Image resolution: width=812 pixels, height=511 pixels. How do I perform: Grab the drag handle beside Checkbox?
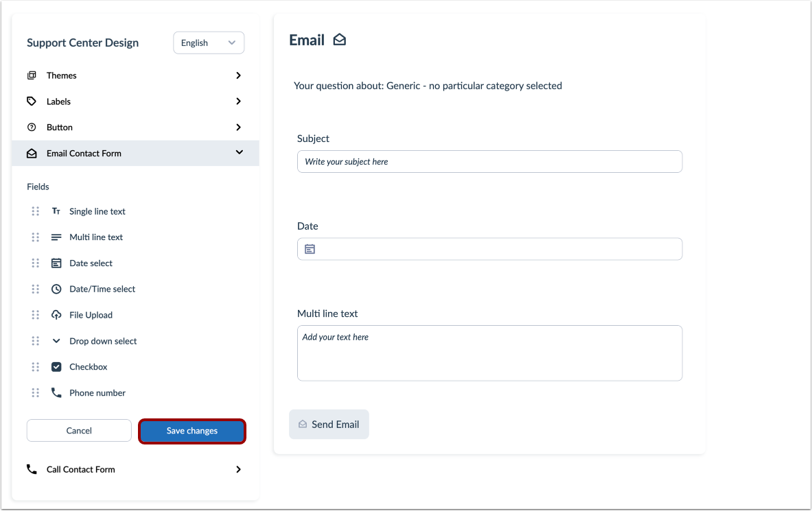(x=35, y=366)
